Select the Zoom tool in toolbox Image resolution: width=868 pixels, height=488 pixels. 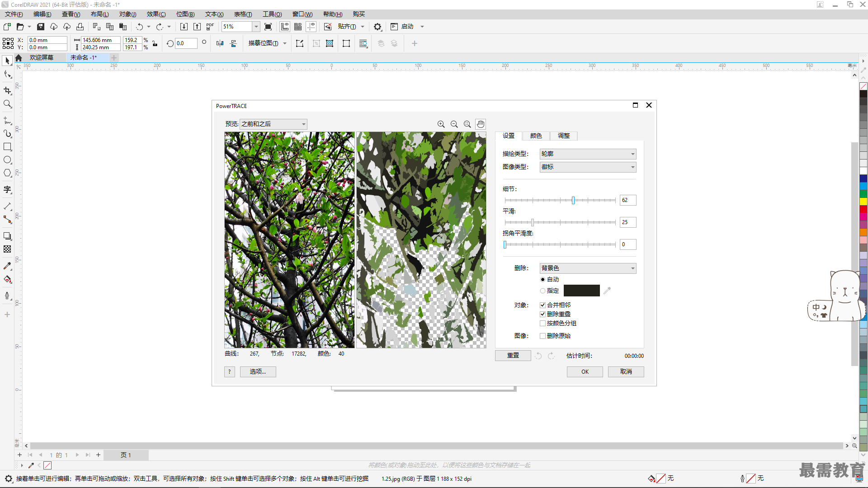(x=7, y=104)
